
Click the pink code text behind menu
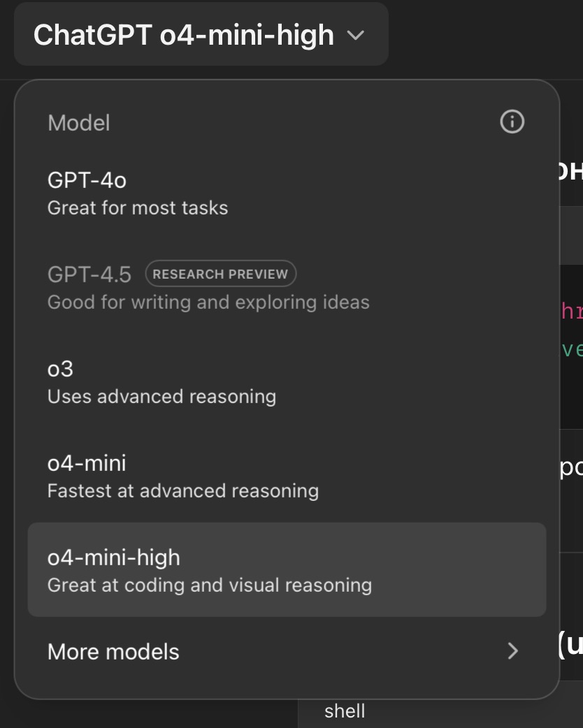point(572,311)
